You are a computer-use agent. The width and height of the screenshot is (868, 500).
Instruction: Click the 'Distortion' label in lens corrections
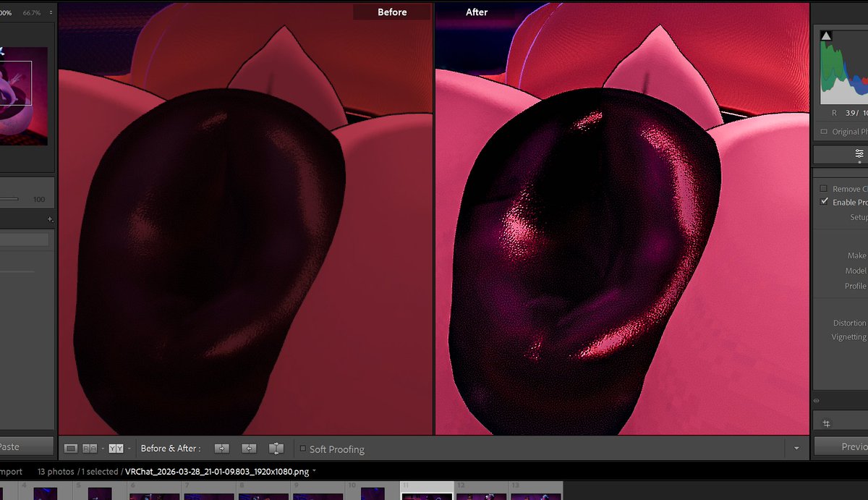tap(849, 323)
